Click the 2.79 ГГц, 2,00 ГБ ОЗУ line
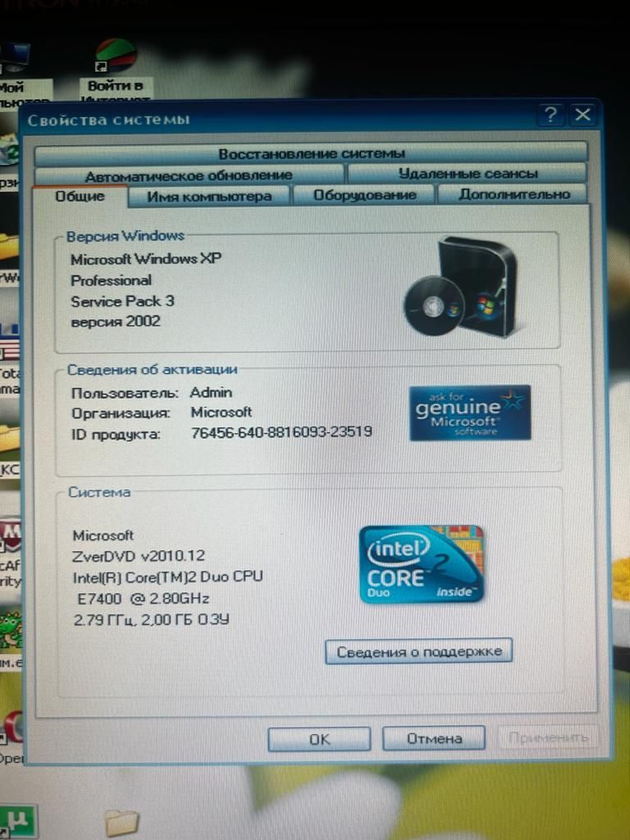Screen dimensions: 630x840 tap(152, 620)
